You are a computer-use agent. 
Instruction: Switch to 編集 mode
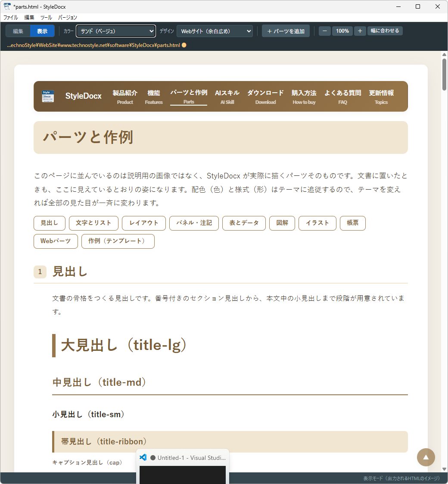tap(18, 31)
